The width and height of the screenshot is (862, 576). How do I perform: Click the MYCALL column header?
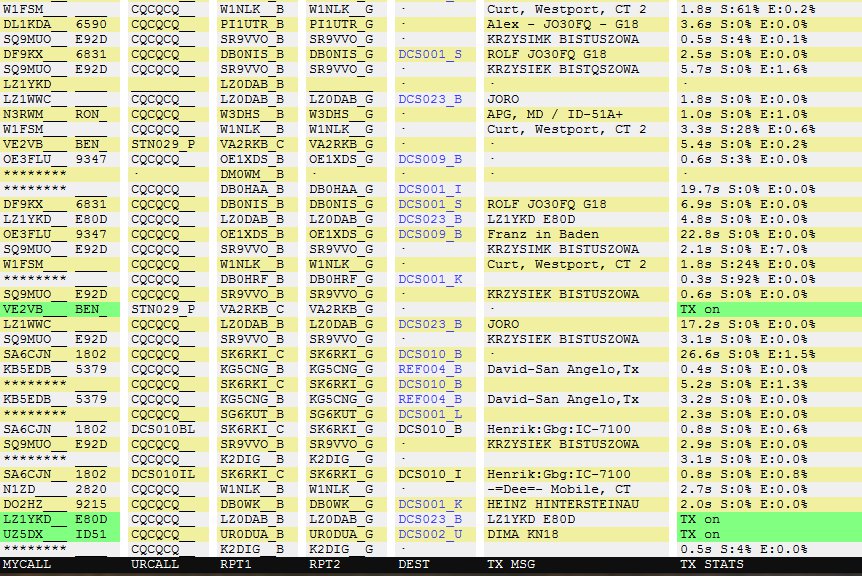29,565
